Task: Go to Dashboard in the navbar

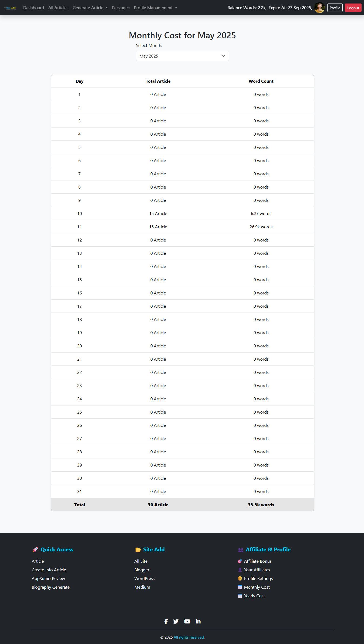Action: (33, 8)
